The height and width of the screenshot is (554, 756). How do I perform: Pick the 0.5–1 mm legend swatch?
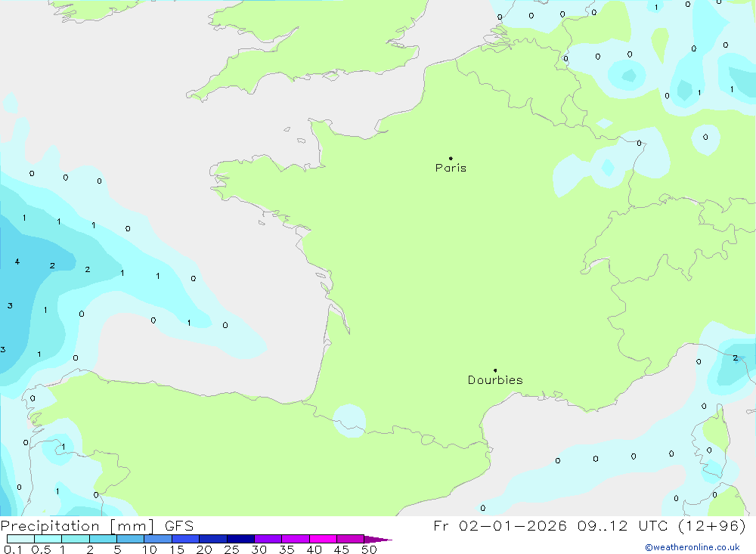pyautogui.click(x=48, y=539)
